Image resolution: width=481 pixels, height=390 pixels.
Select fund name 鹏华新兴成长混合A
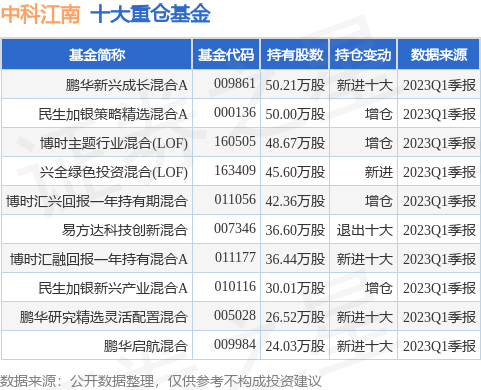(127, 85)
